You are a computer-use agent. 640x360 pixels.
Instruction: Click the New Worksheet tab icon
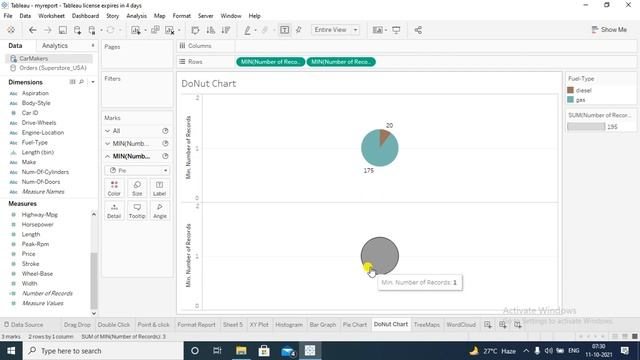488,324
